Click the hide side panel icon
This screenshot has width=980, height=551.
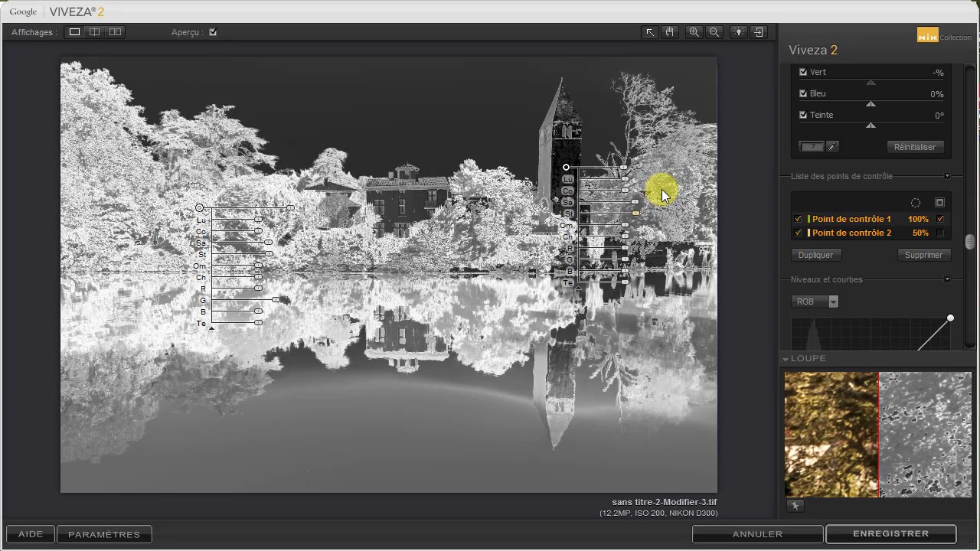click(x=759, y=32)
